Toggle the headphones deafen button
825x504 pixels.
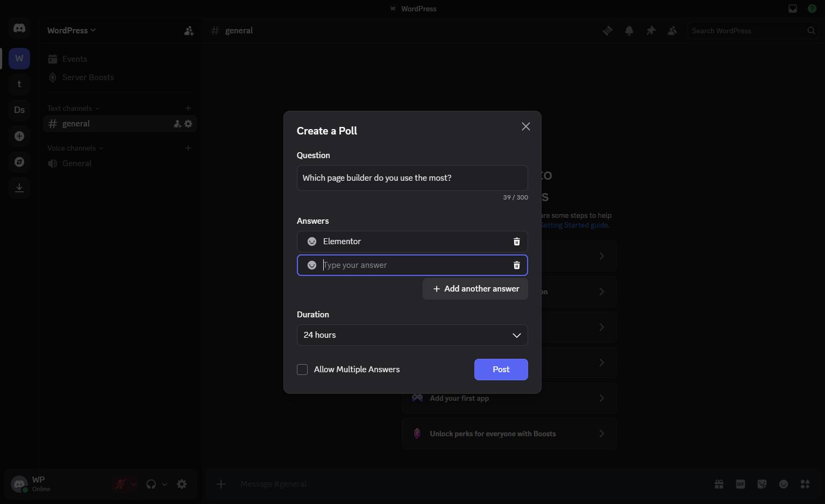(151, 484)
